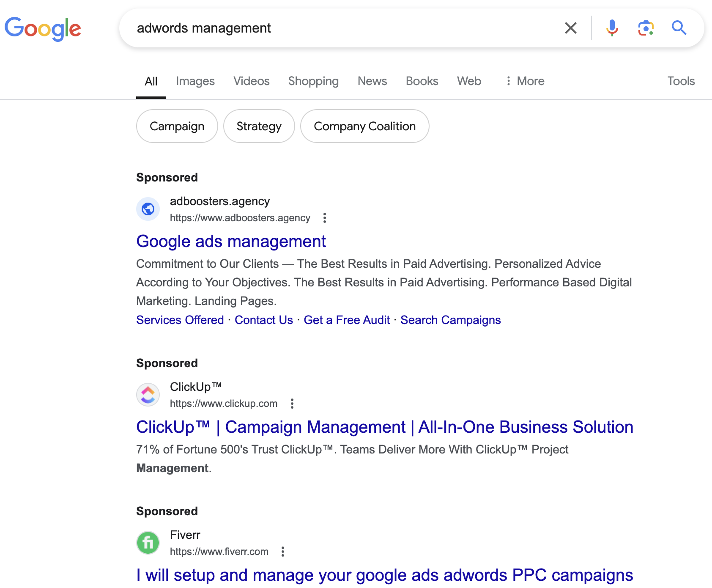
Task: Click the magnifying glass search button
Action: (x=679, y=28)
